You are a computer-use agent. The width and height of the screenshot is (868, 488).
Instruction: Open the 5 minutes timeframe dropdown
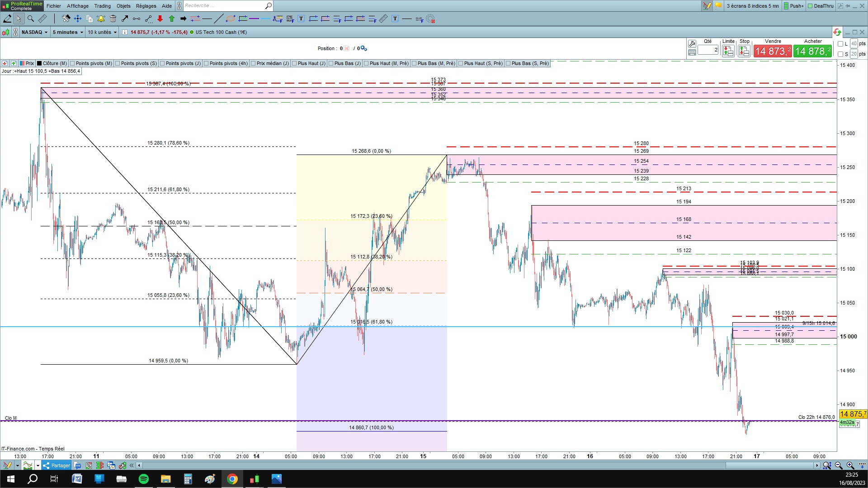click(x=68, y=32)
